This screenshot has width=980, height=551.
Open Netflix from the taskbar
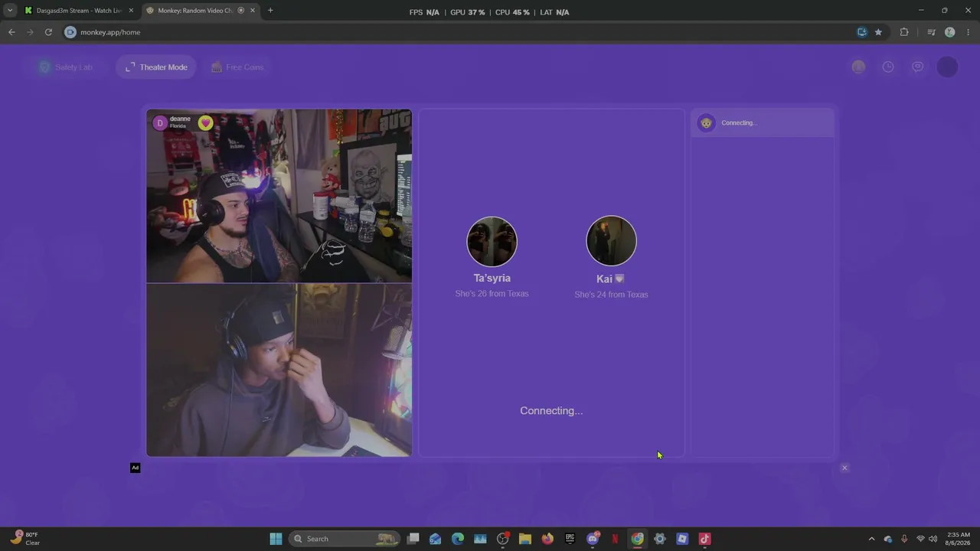tap(615, 539)
